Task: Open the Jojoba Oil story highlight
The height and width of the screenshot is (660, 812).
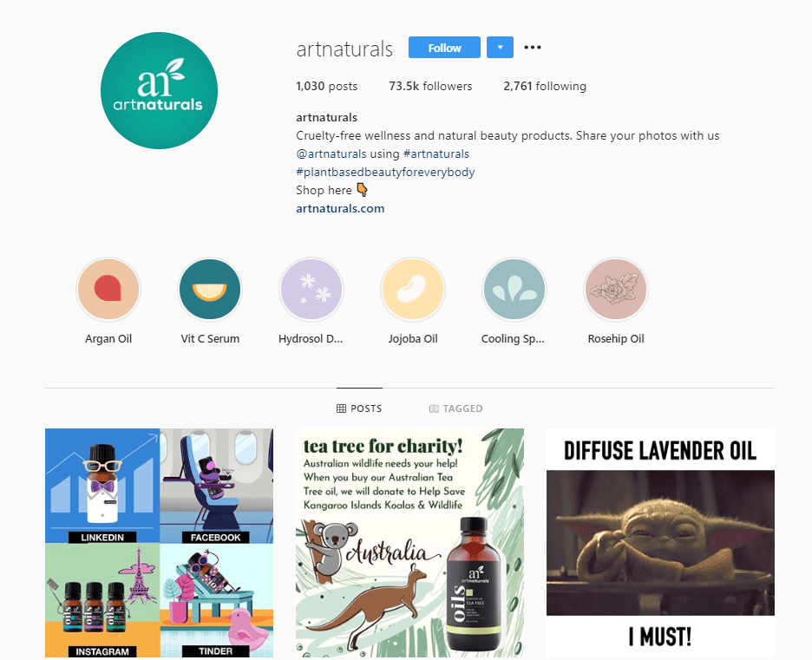Action: tap(413, 290)
